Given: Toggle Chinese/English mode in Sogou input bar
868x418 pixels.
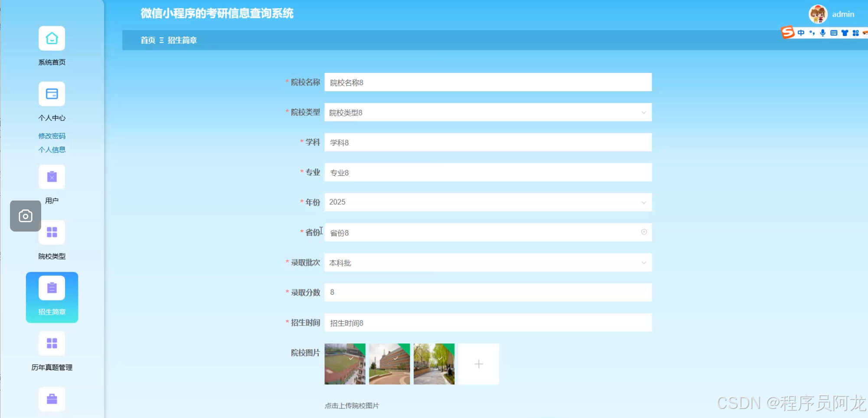Looking at the screenshot, I should click(801, 33).
